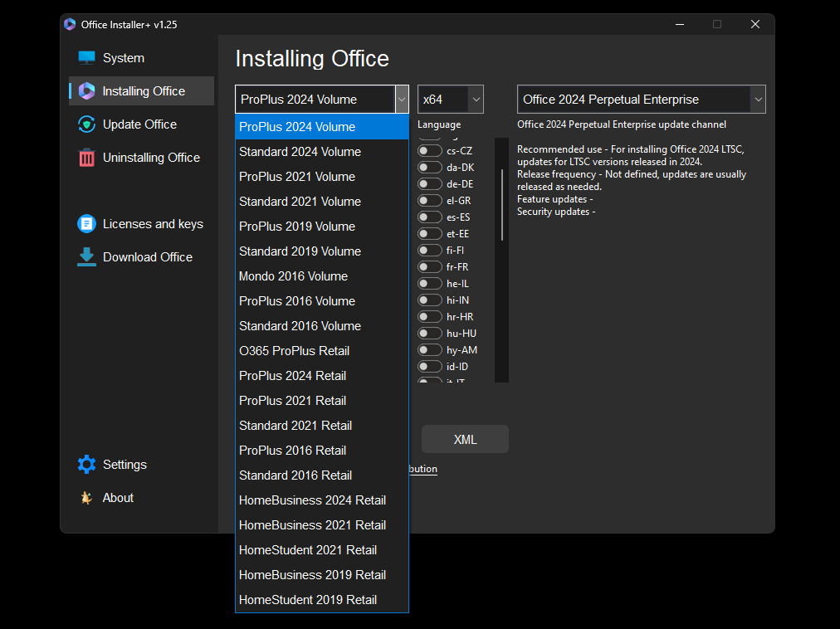This screenshot has height=629, width=840.
Task: Click the partially hidden distribution link
Action: click(423, 470)
